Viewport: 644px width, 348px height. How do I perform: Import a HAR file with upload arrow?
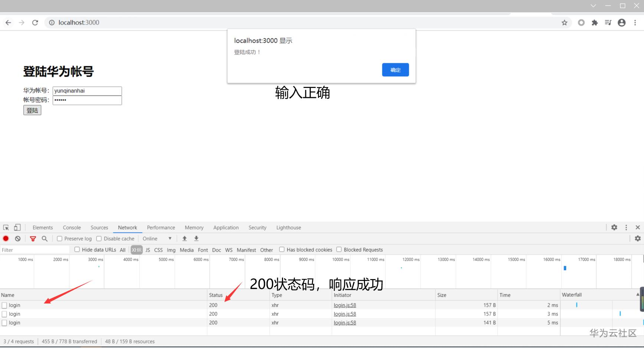tap(184, 239)
